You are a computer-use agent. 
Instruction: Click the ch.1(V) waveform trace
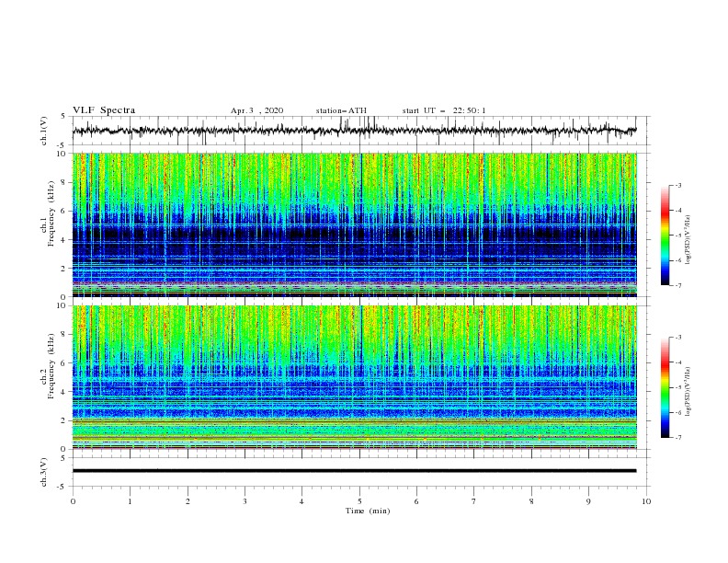[354, 131]
